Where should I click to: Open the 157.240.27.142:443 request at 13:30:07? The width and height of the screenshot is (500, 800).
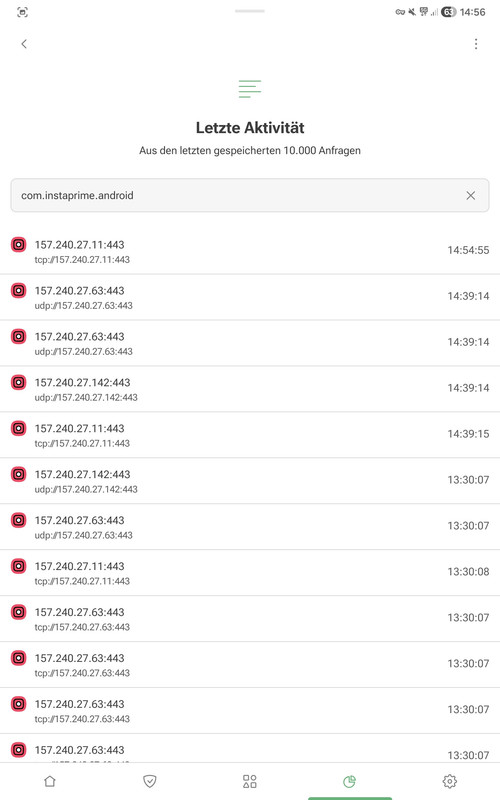[x=249, y=481]
